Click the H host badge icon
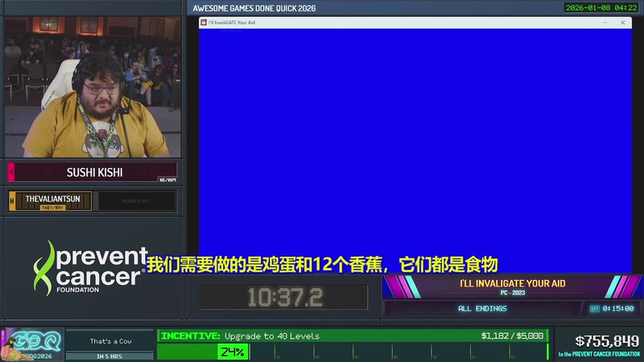 pyautogui.click(x=12, y=201)
